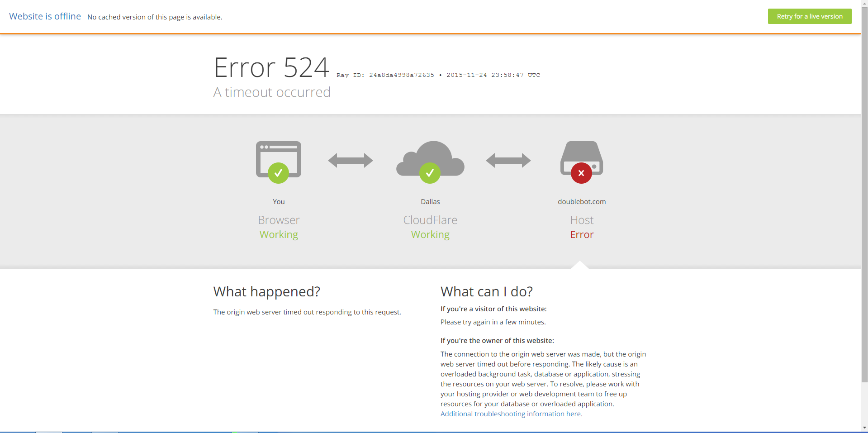The height and width of the screenshot is (433, 868).
Task: Click the 'A timeout occurred' subtitle
Action: pos(272,92)
